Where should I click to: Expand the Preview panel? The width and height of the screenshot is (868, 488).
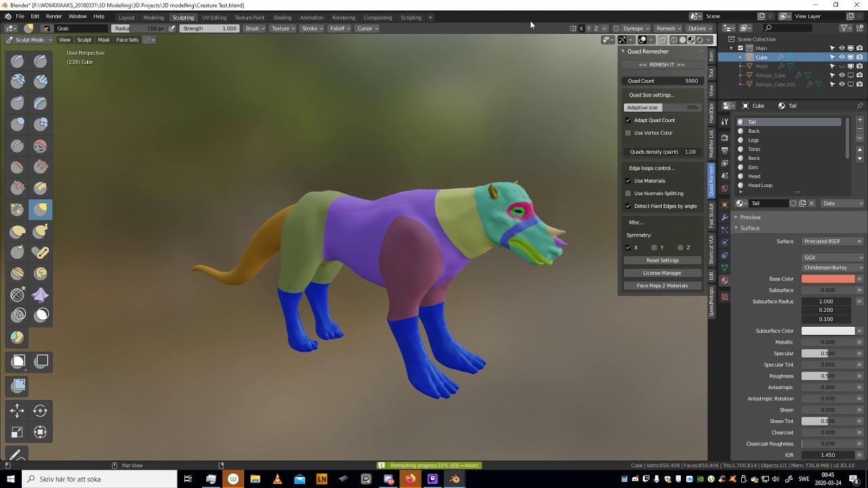click(x=750, y=217)
